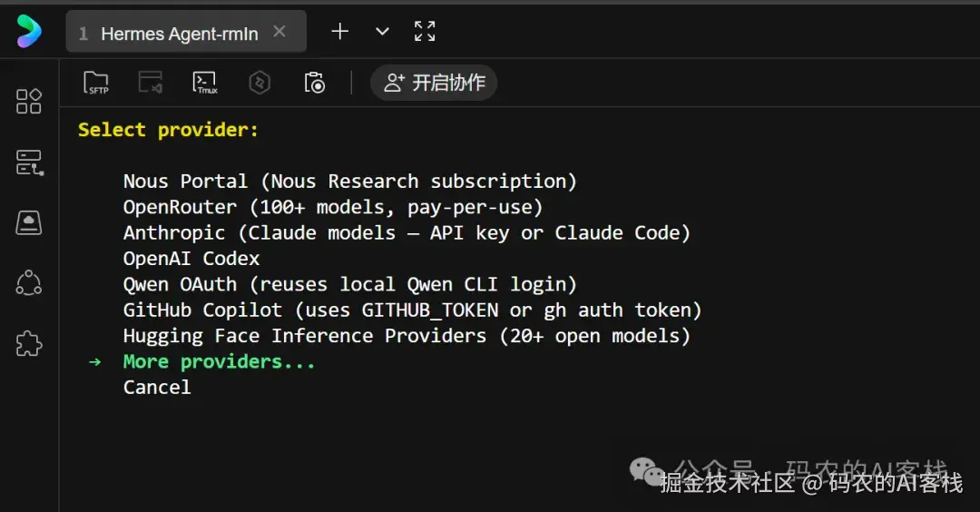Open the SFTP file browser
The image size is (980, 512).
coord(95,84)
